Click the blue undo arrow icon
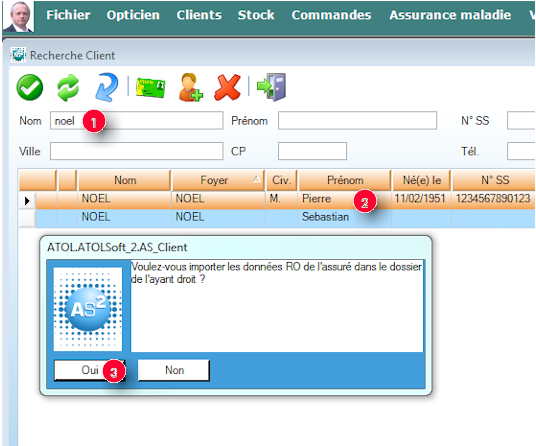536x446 pixels. pos(106,87)
